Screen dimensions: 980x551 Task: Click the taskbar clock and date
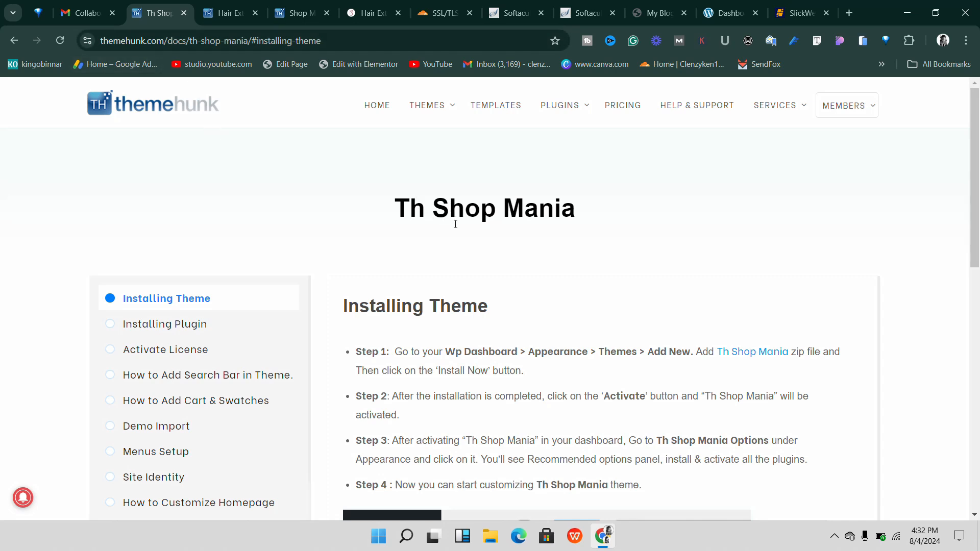click(x=924, y=536)
